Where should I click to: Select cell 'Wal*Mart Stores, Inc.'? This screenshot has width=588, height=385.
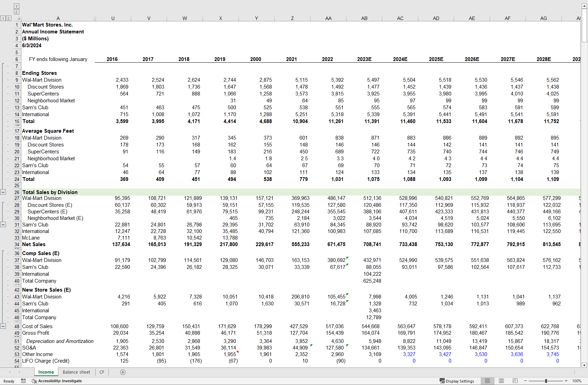pos(47,25)
